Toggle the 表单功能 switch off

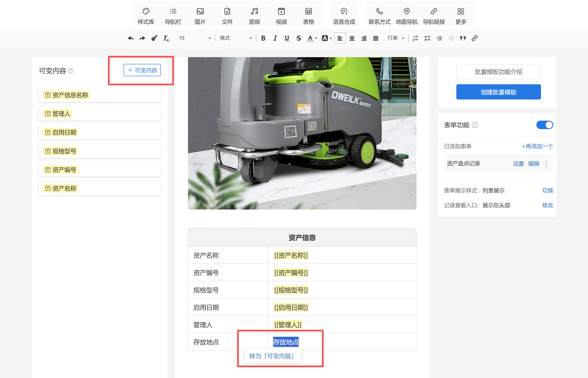pos(544,125)
